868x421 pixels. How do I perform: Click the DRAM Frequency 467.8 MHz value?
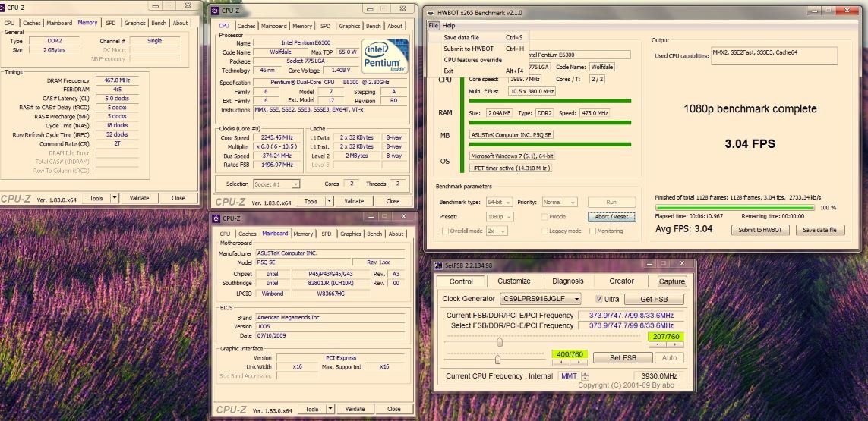[116, 80]
